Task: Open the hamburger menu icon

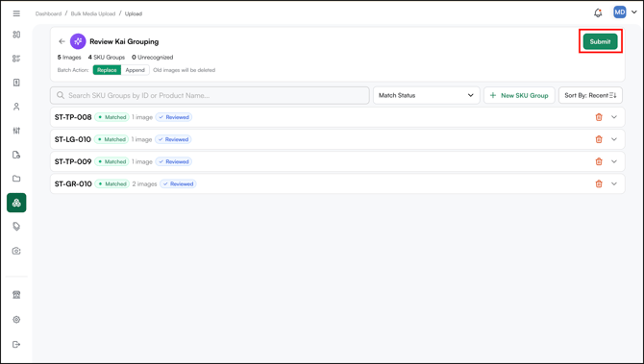Action: [x=16, y=13]
